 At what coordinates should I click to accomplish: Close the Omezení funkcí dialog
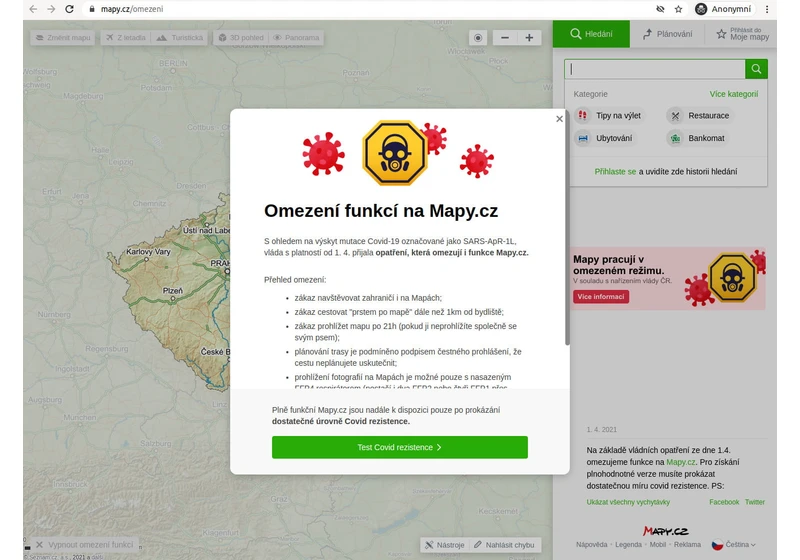click(559, 119)
